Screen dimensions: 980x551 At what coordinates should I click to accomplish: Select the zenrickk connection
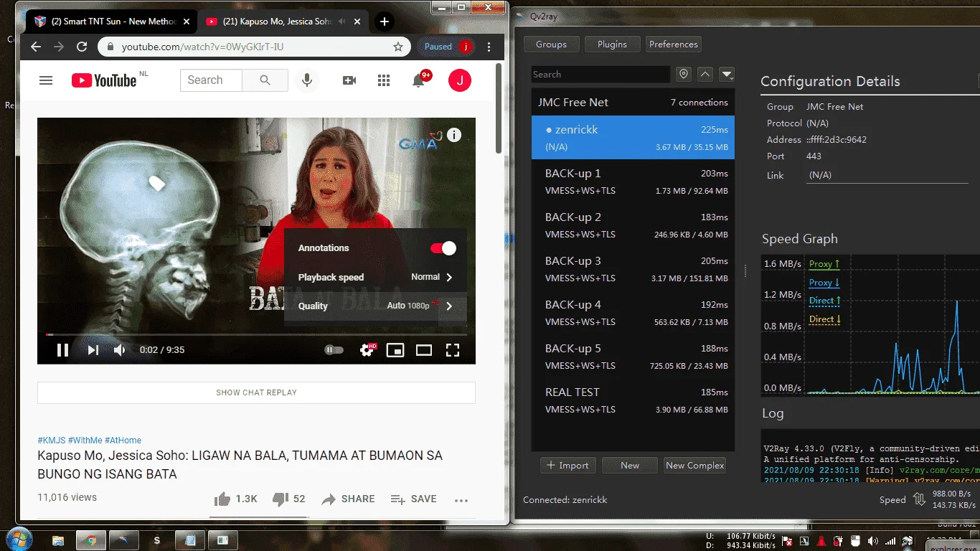pyautogui.click(x=633, y=138)
